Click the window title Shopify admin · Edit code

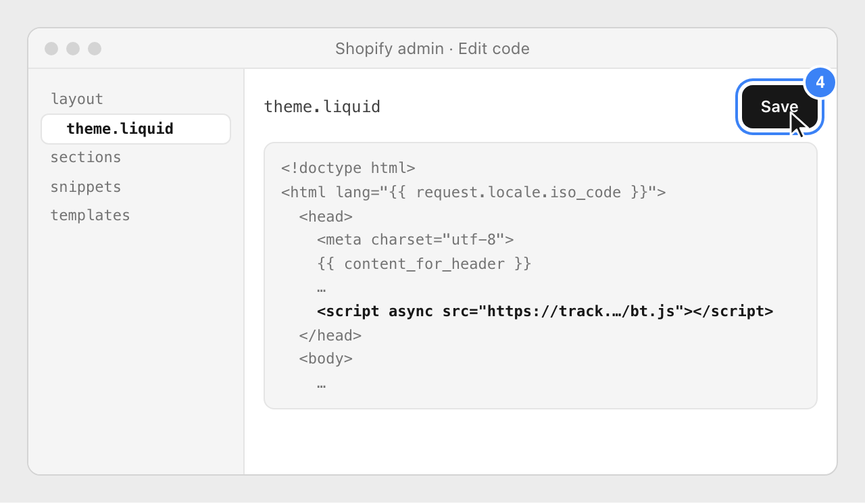pos(432,49)
